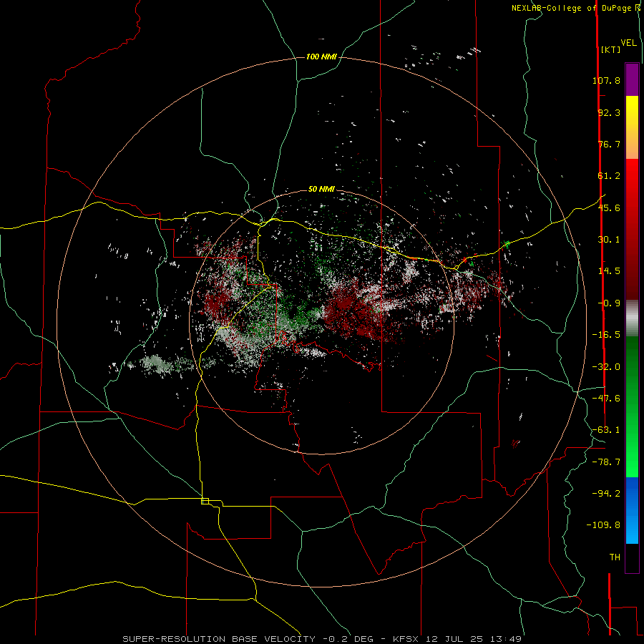Click the 14.5 velocity scale value
This screenshot has width=644, height=644.
[x=609, y=271]
